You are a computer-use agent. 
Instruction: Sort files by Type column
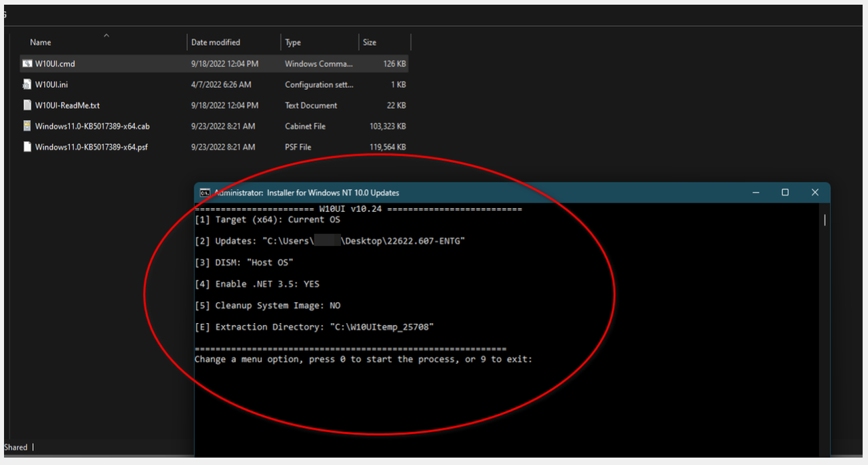click(x=293, y=42)
